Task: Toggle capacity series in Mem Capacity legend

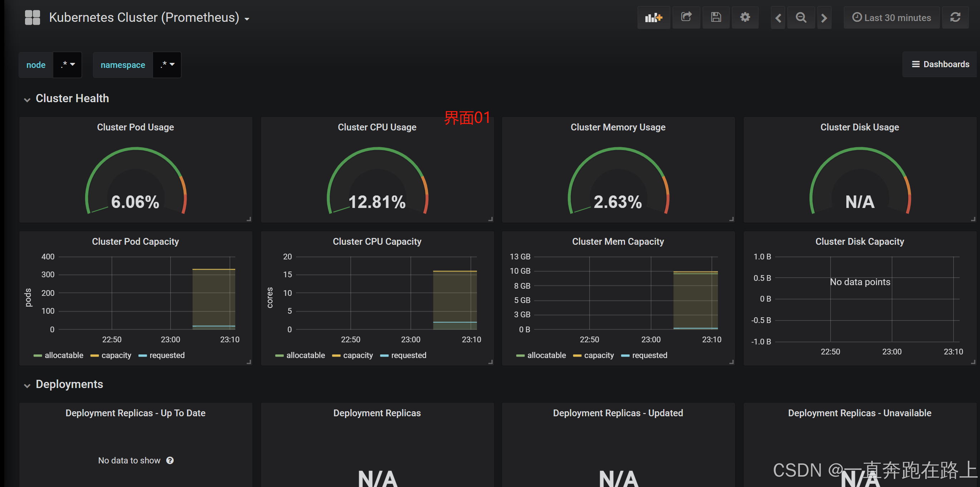Action: [599, 356]
